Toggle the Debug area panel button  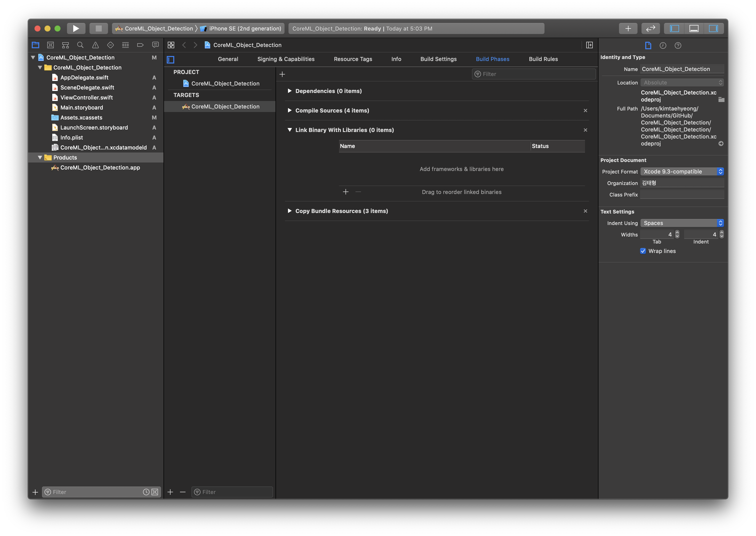pyautogui.click(x=694, y=28)
